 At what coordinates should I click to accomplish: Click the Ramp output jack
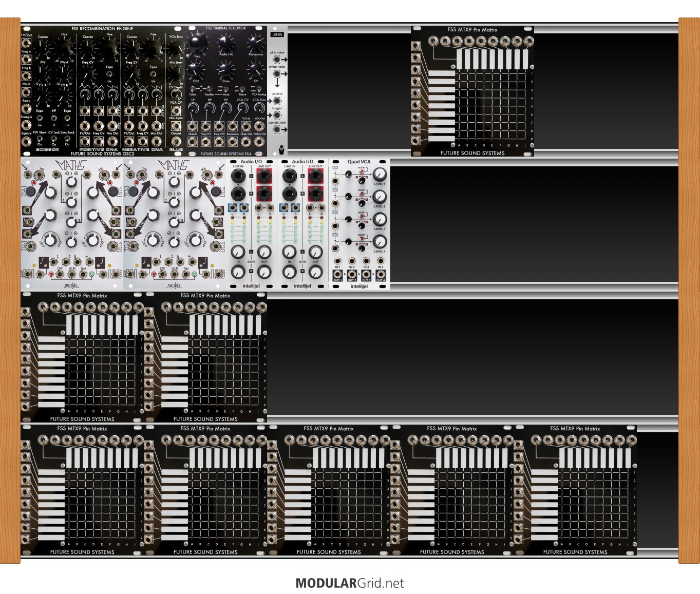(x=26, y=108)
